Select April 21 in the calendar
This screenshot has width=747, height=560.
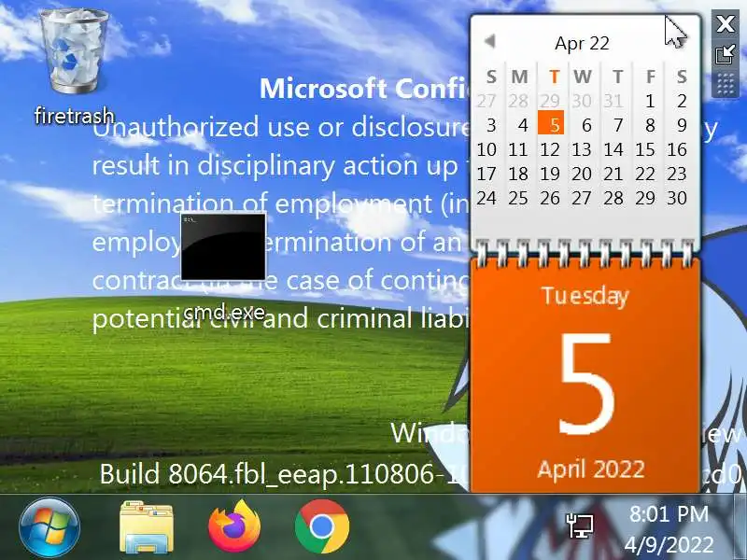[x=613, y=174]
